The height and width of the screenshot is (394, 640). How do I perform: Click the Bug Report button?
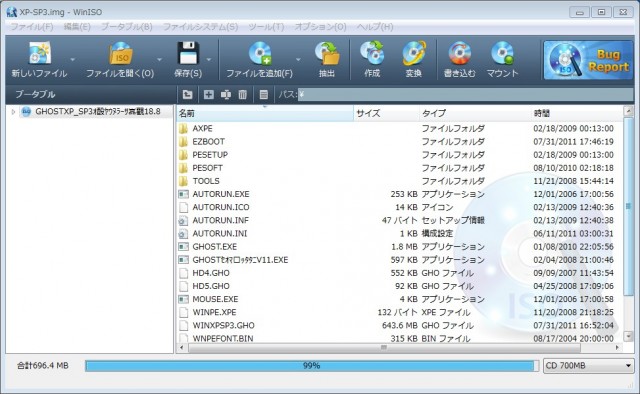588,60
